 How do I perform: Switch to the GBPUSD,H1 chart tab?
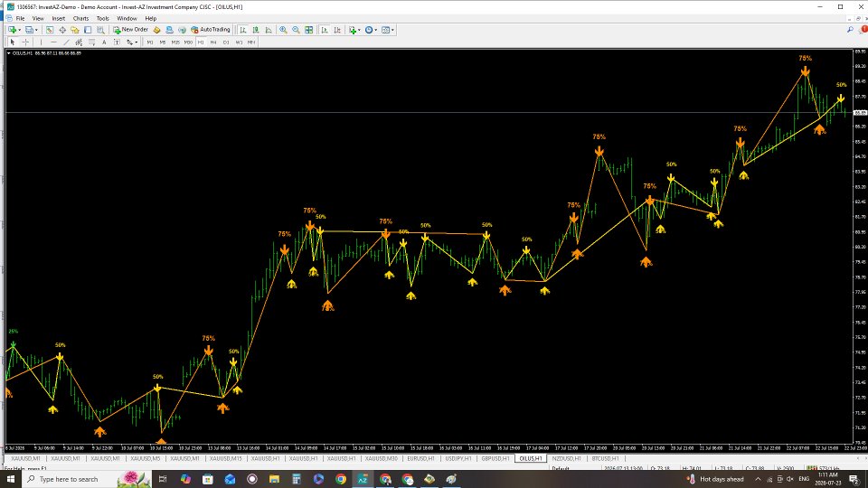(x=495, y=458)
